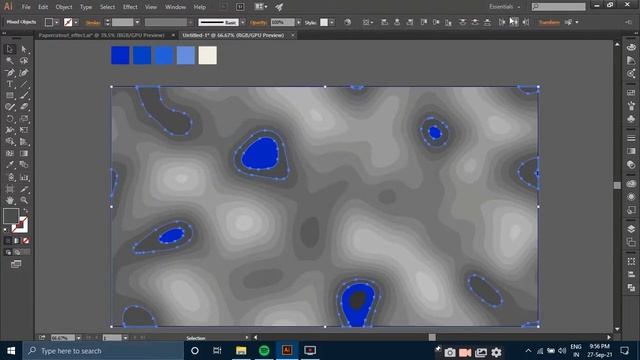Click the Stroke link in control bar

(x=93, y=22)
